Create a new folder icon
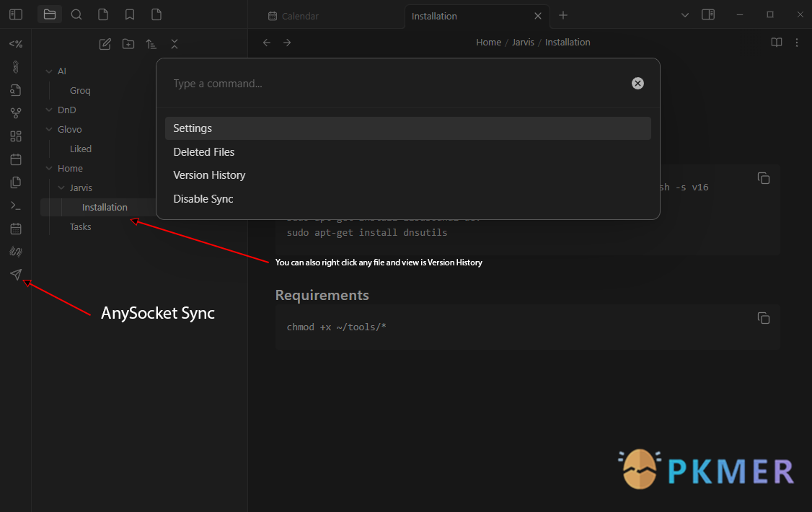The height and width of the screenshot is (512, 812). pyautogui.click(x=128, y=44)
